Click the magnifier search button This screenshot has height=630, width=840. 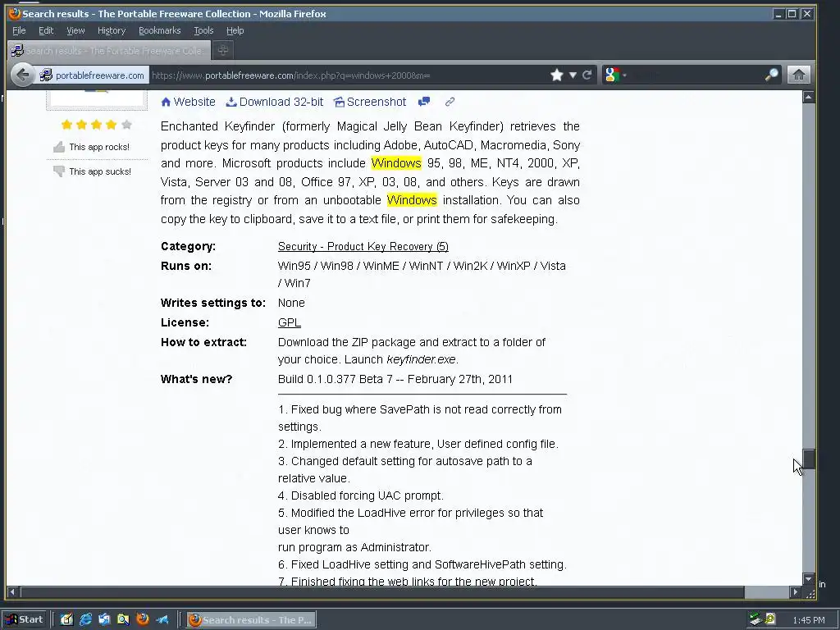(x=771, y=75)
